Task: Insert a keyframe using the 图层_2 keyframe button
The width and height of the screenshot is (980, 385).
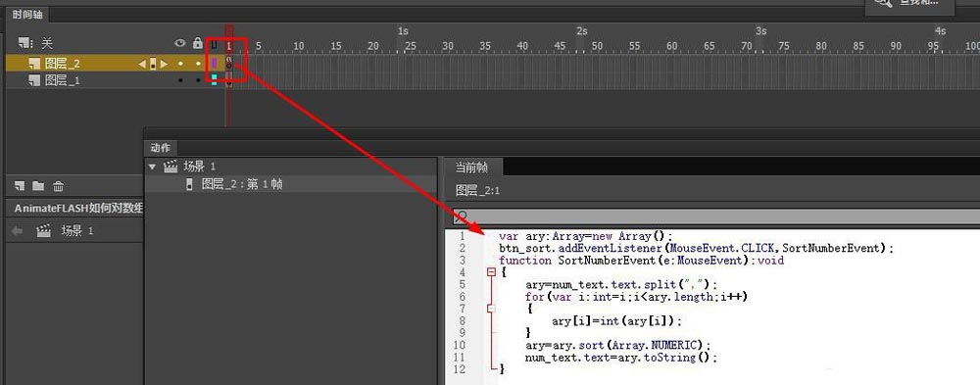Action: (153, 64)
